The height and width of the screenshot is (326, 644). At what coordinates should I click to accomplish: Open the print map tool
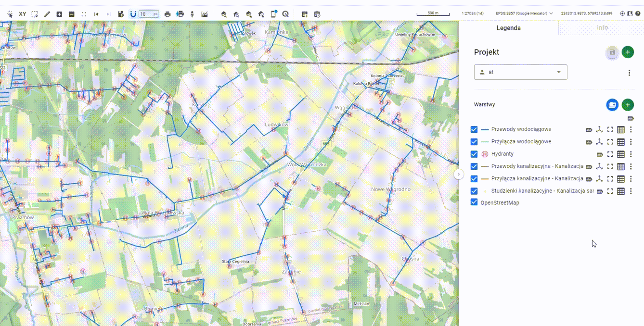click(x=167, y=14)
